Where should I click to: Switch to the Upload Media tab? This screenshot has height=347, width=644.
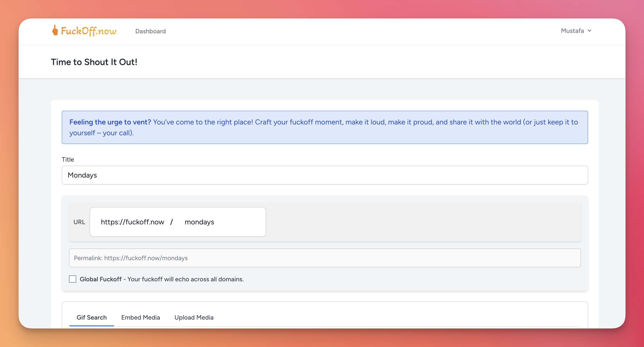[x=194, y=317]
